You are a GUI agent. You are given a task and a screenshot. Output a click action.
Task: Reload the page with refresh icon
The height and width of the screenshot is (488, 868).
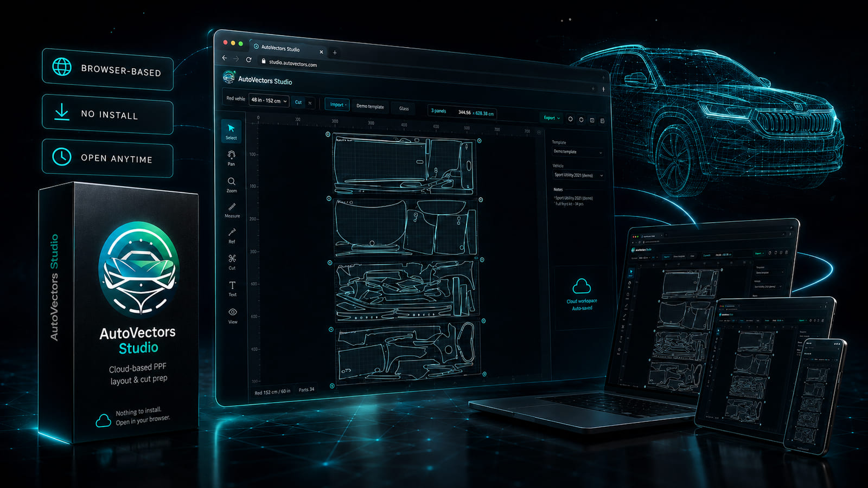click(248, 60)
